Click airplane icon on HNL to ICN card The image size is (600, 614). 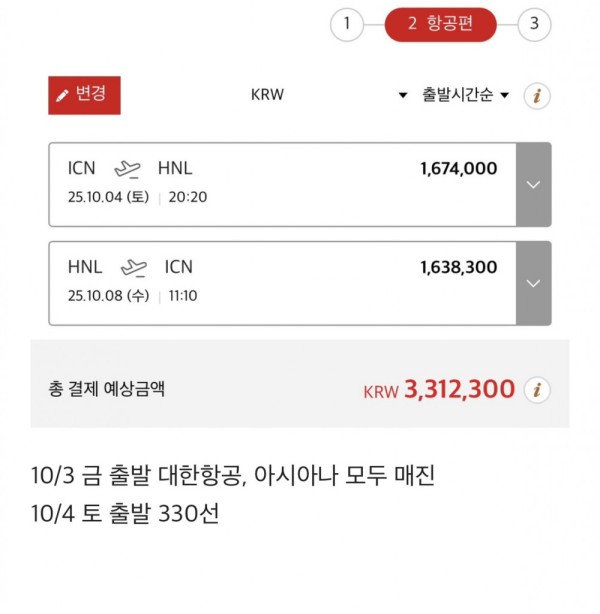pyautogui.click(x=134, y=268)
